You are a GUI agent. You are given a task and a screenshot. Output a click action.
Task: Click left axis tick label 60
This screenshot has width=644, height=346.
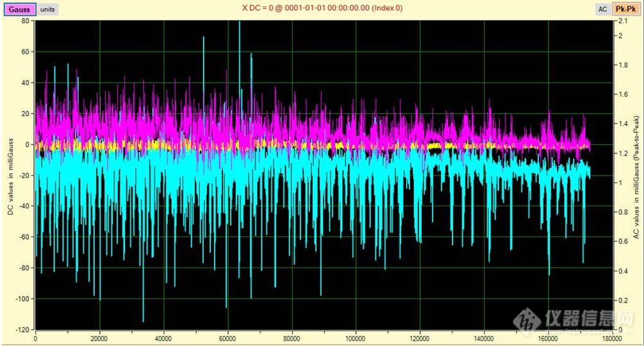pos(26,52)
